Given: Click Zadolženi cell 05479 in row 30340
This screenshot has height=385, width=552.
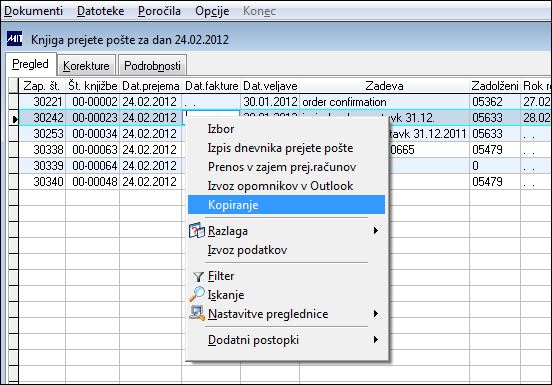Looking at the screenshot, I should 495,182.
